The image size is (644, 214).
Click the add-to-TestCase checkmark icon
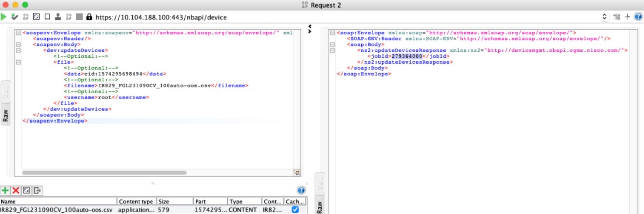click(x=15, y=17)
